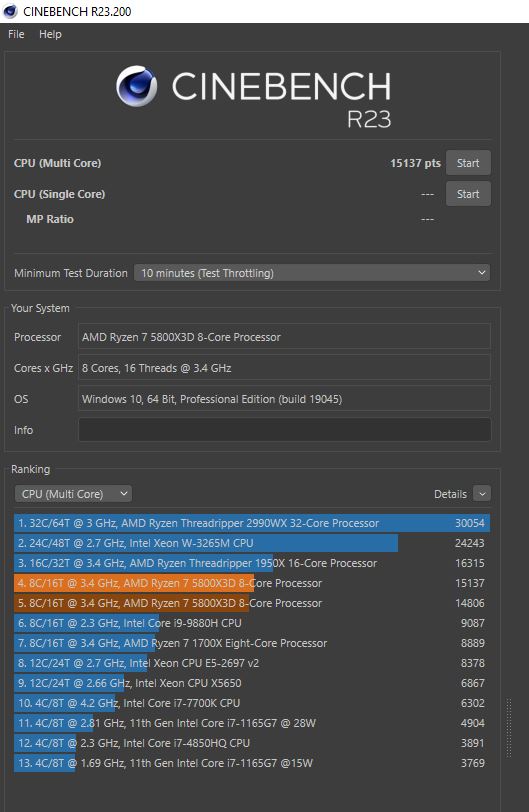Select the Xeon X5650 ranking row
529x812 pixels.
tap(252, 683)
